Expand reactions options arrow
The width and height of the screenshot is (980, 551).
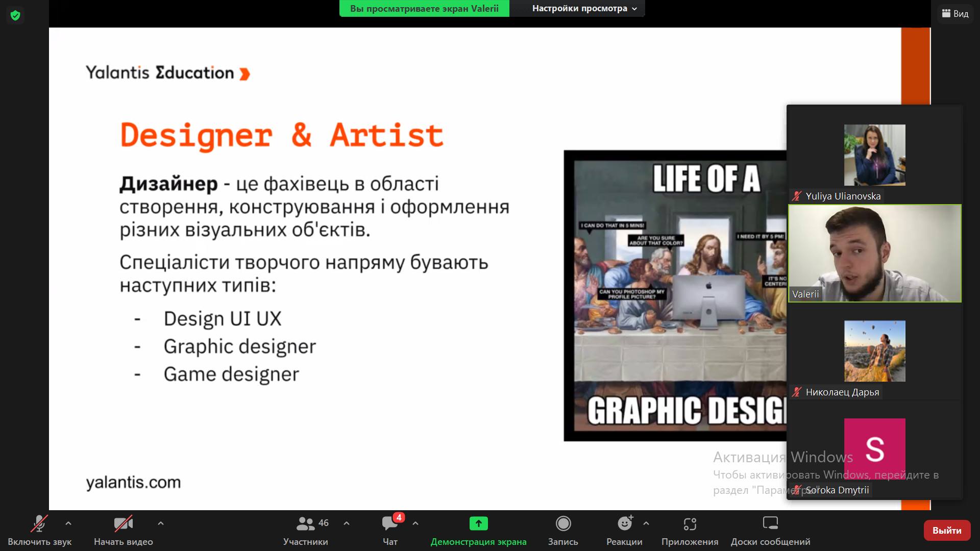point(646,523)
